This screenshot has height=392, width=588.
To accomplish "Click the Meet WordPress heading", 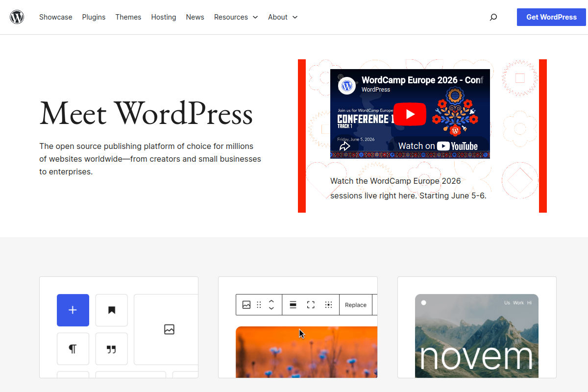I will coord(146,113).
